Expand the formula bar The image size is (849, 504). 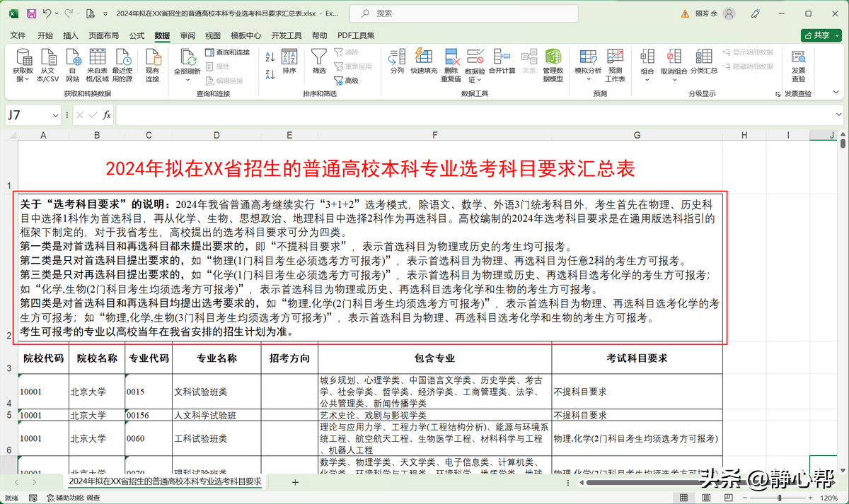click(837, 115)
